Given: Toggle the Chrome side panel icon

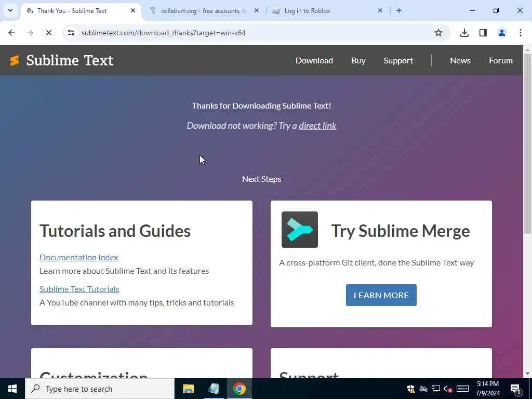Looking at the screenshot, I should (x=483, y=33).
